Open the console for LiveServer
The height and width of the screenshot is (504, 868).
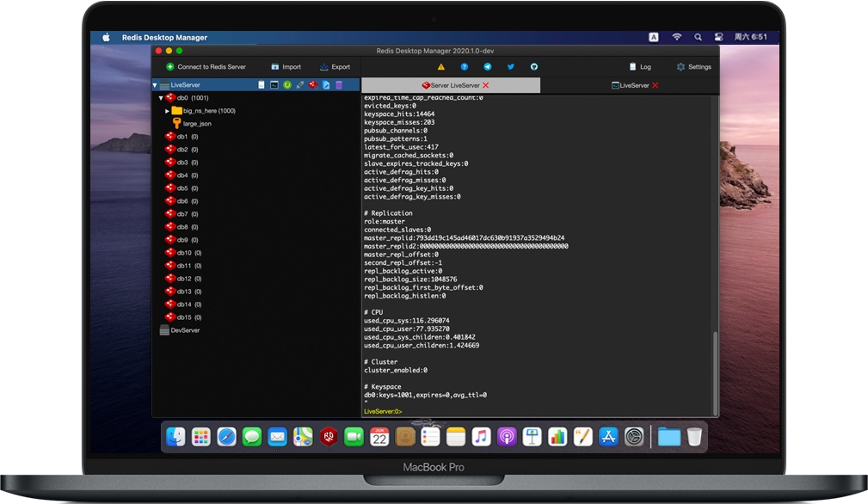[274, 84]
